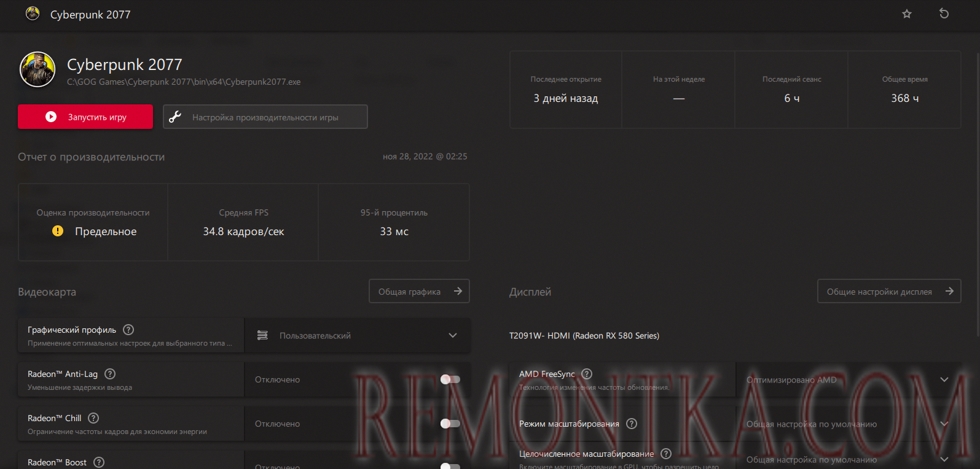Click the display name T2091W- HDMI text
This screenshot has height=469, width=980.
click(584, 336)
